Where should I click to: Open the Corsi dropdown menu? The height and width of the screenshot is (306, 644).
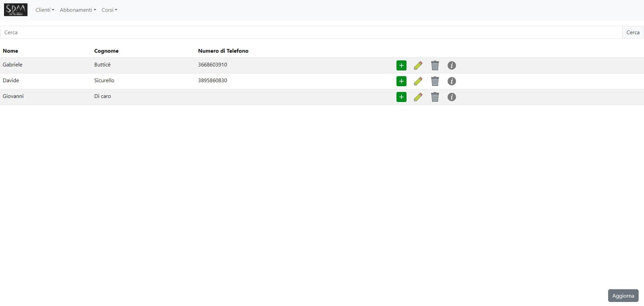109,10
